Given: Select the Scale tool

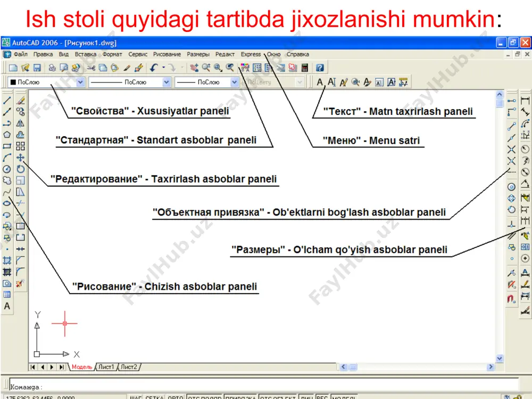Looking at the screenshot, I should point(21,180).
